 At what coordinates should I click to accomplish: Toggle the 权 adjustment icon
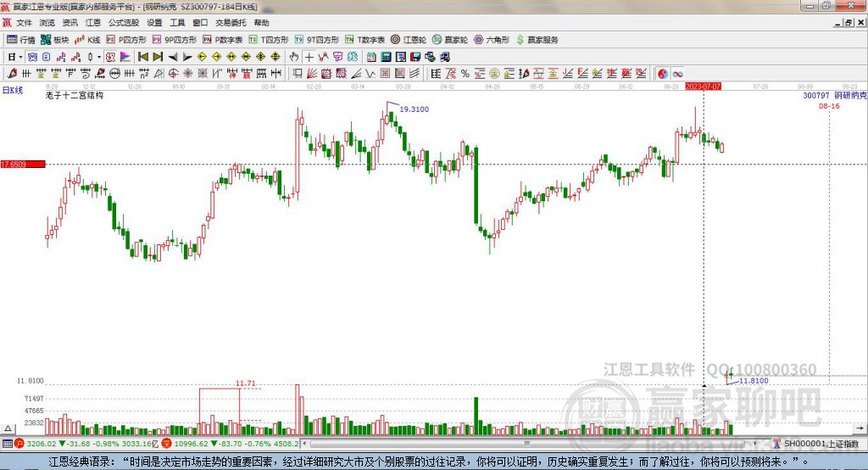point(110,57)
